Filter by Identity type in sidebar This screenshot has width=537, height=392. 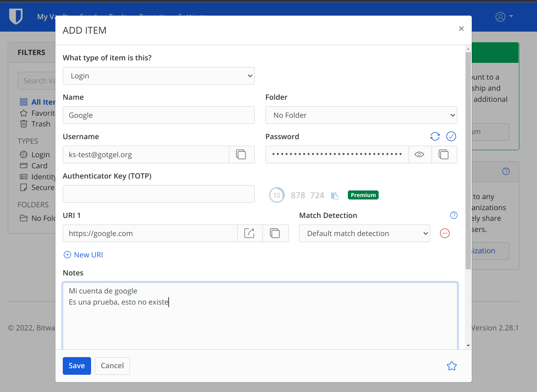tap(37, 177)
